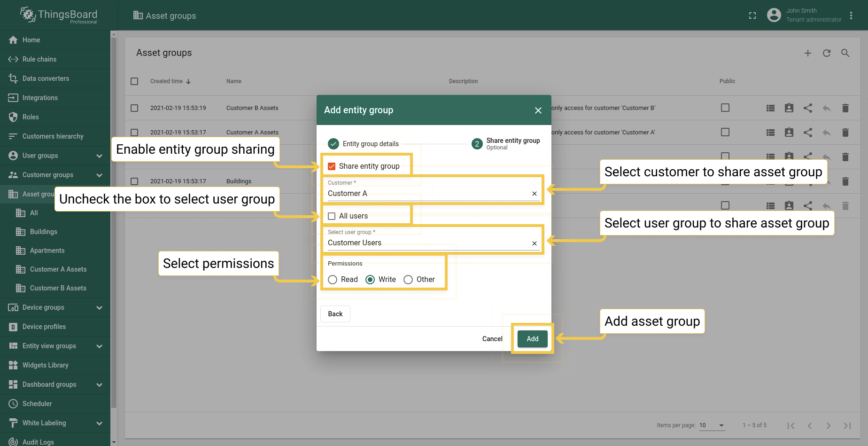Image resolution: width=868 pixels, height=446 pixels.
Task: Open Widgets Library page
Action: tap(55, 365)
